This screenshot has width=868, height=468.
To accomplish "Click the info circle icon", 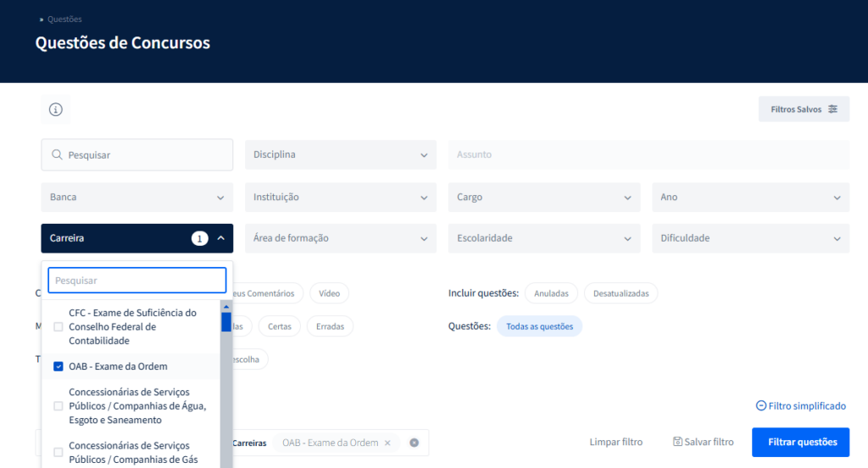I will (55, 109).
